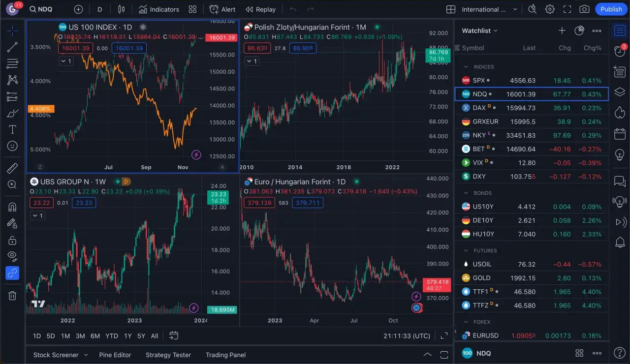Open the Trading Panel tab
Screen dimensions: 630x364
(x=225, y=355)
